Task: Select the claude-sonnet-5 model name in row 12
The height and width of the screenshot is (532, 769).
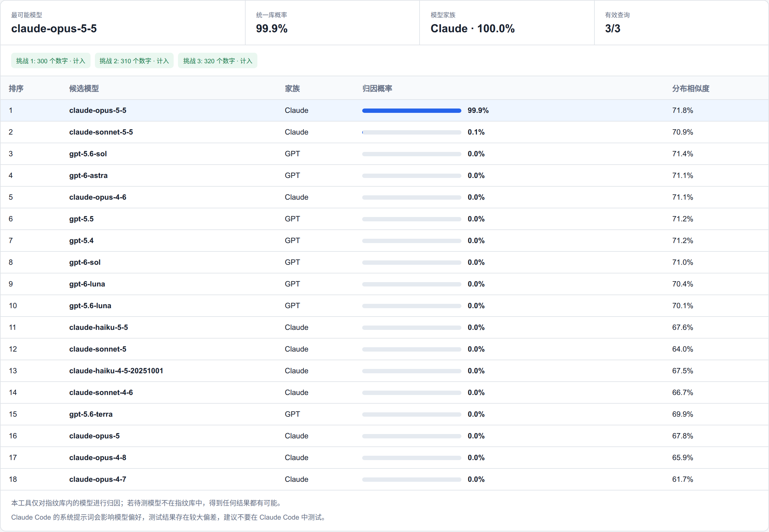Action: pyautogui.click(x=98, y=349)
